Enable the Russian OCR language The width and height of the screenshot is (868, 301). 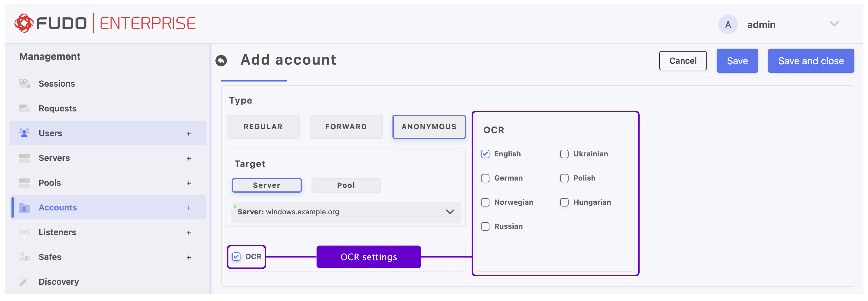pyautogui.click(x=485, y=227)
